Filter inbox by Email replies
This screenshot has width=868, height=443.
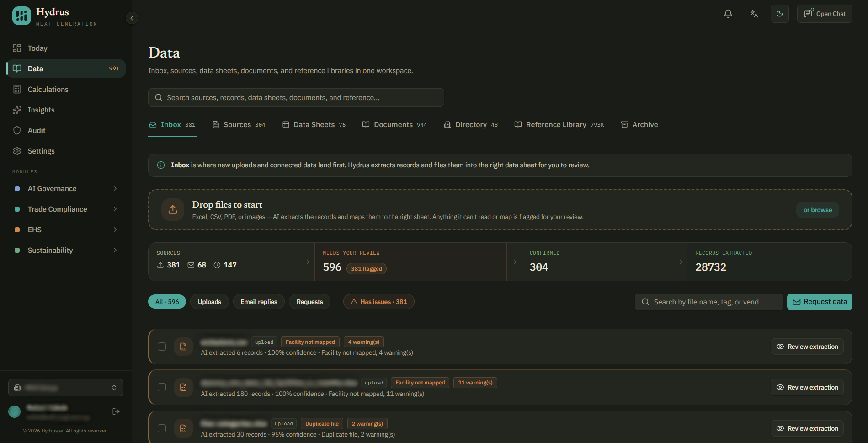pyautogui.click(x=259, y=302)
